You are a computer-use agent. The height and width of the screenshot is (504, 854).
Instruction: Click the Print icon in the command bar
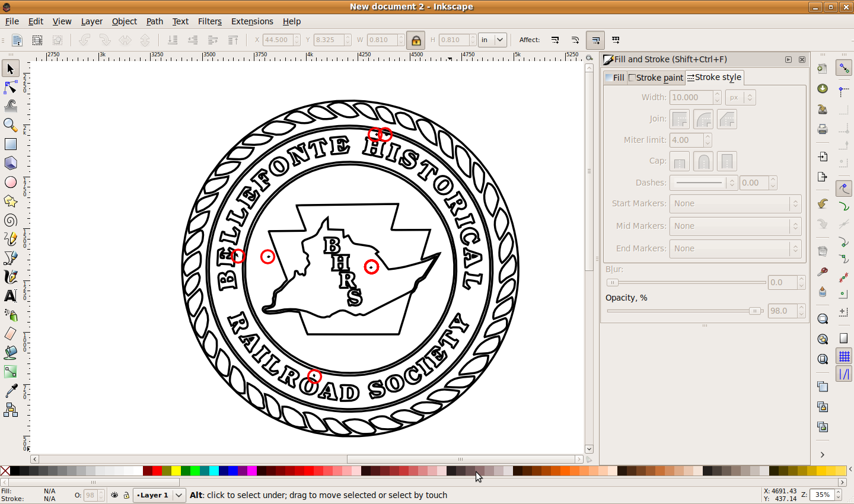pyautogui.click(x=823, y=129)
